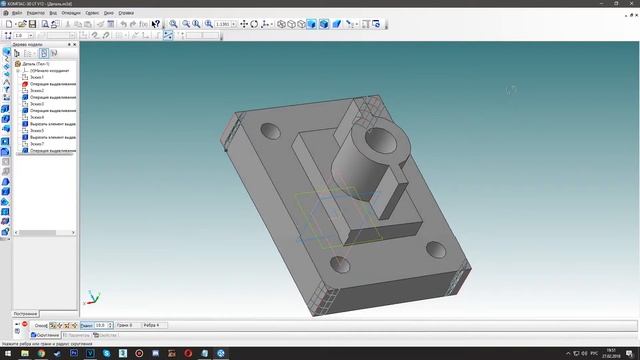The width and height of the screenshot is (640, 360).
Task: Choose the first fillet method icon
Action: [52, 325]
